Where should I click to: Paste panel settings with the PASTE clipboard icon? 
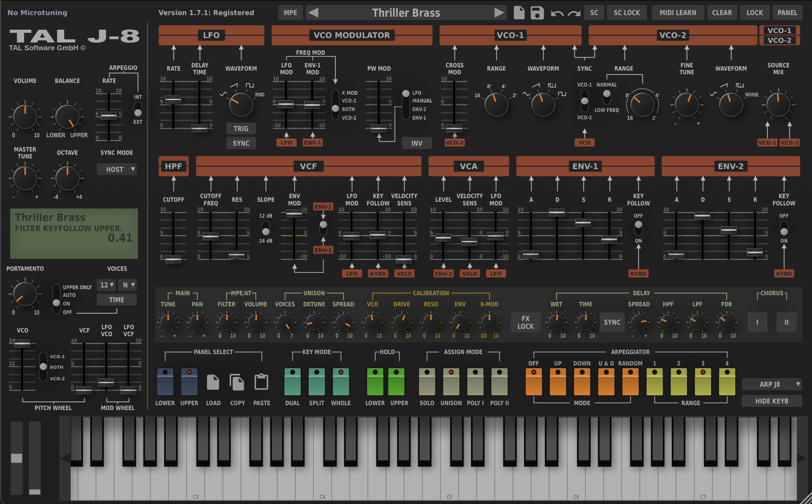click(x=261, y=382)
